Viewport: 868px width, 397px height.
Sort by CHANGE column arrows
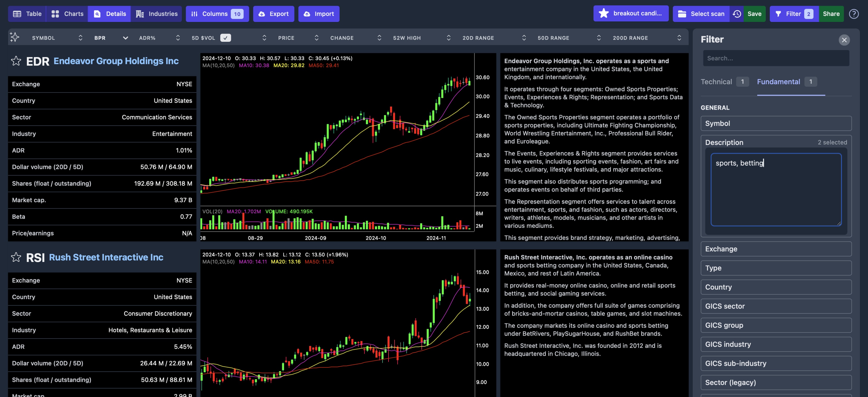point(379,38)
